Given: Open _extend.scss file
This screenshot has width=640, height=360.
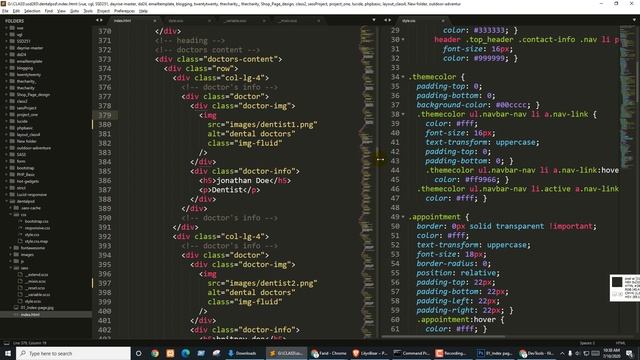Looking at the screenshot, I should point(36,275).
